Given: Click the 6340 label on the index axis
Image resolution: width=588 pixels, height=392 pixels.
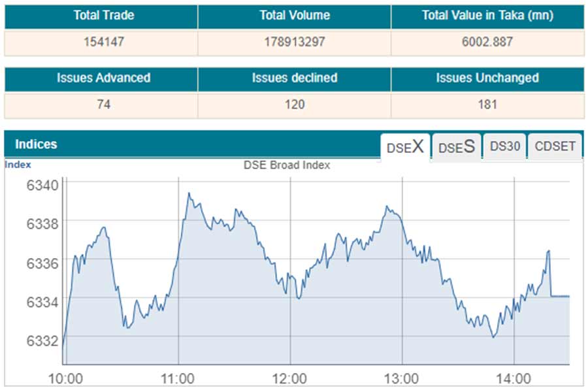Looking at the screenshot, I should pyautogui.click(x=42, y=185).
